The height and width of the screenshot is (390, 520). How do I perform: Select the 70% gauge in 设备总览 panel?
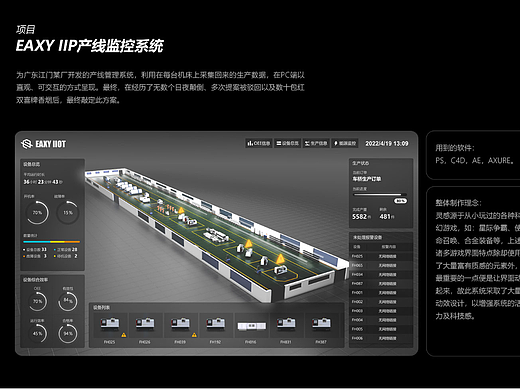coord(37,212)
